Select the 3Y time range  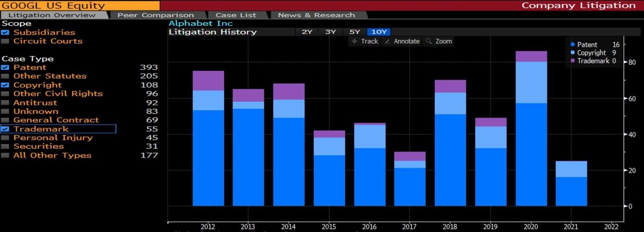[x=330, y=32]
